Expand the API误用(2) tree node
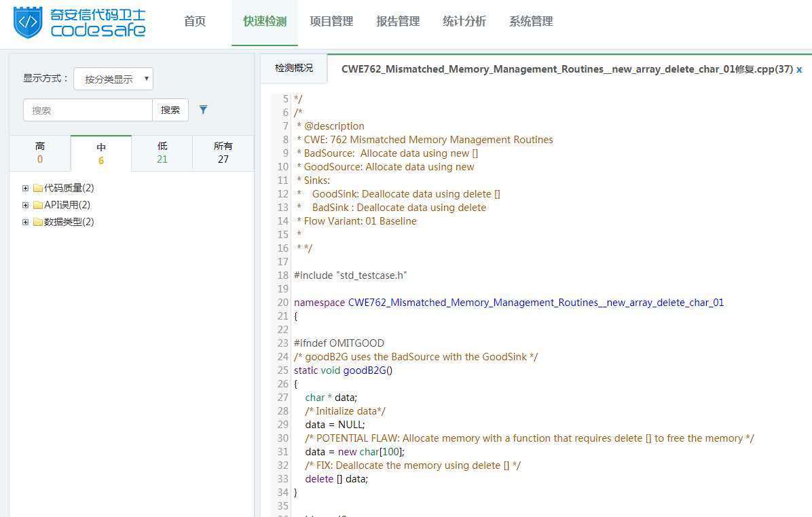This screenshot has height=517, width=812. [26, 205]
